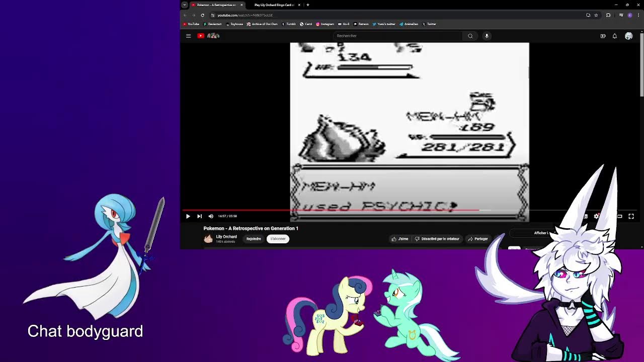Image resolution: width=644 pixels, height=362 pixels.
Task: Open the Lily Orchard channel avatar
Action: (208, 239)
